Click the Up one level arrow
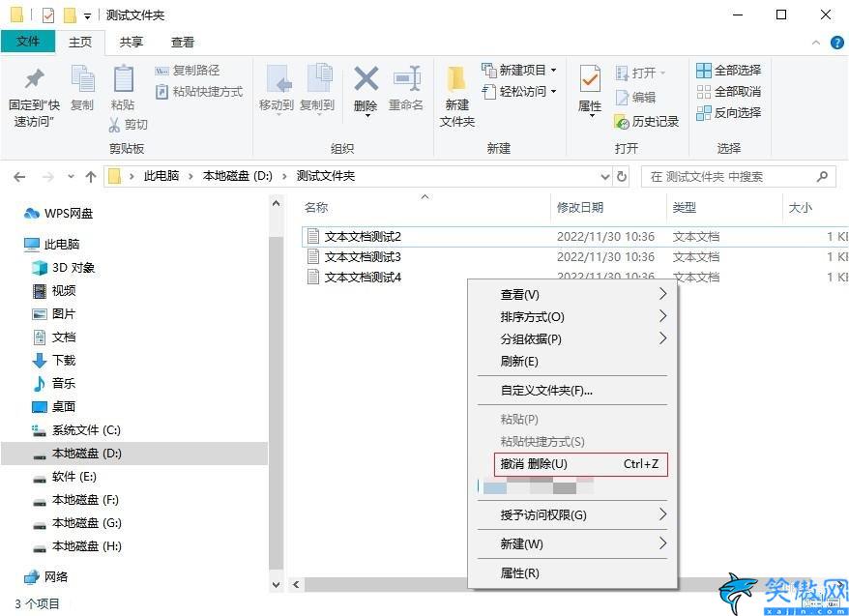The width and height of the screenshot is (849, 616). tap(91, 176)
